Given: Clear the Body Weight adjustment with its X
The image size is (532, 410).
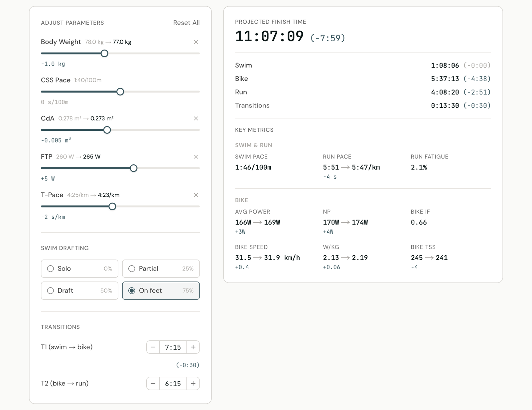Looking at the screenshot, I should coord(196,42).
